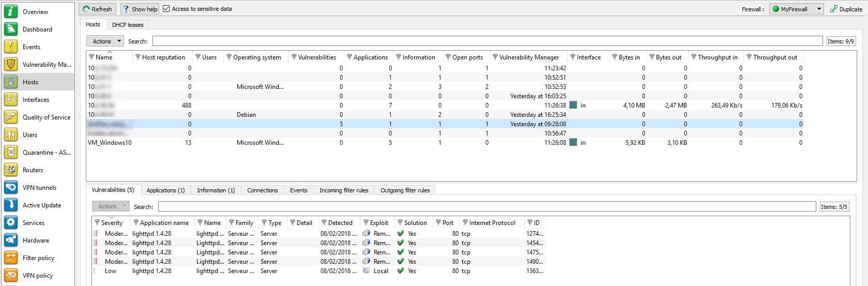Image resolution: width=868 pixels, height=286 pixels.
Task: Select the VM_Windows10 host row
Action: tap(110, 143)
